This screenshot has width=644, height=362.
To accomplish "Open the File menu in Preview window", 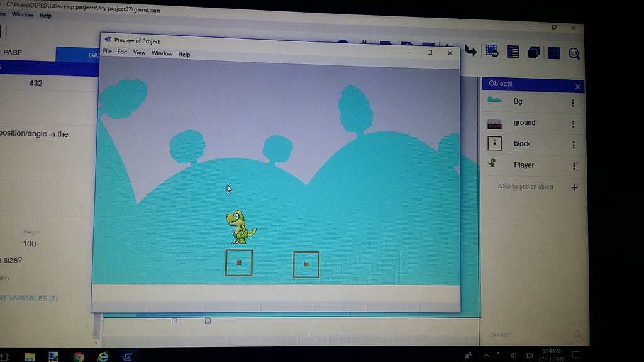I will [x=107, y=53].
